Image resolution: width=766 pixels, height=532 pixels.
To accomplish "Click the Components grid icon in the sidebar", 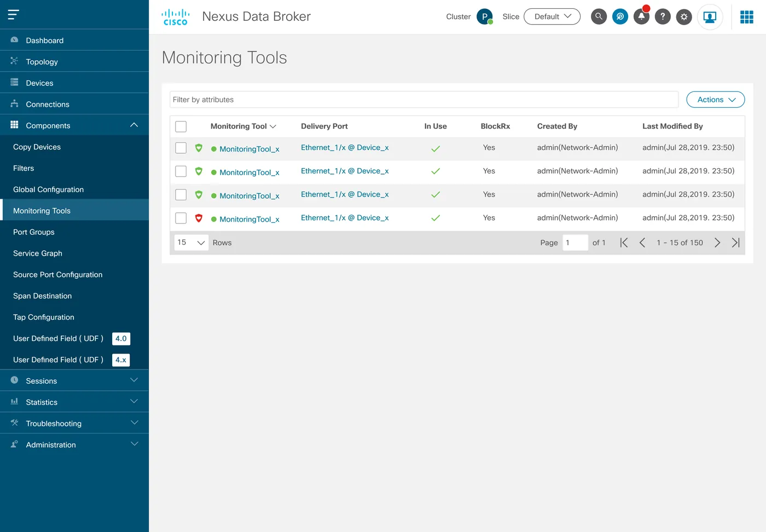I will click(x=14, y=125).
